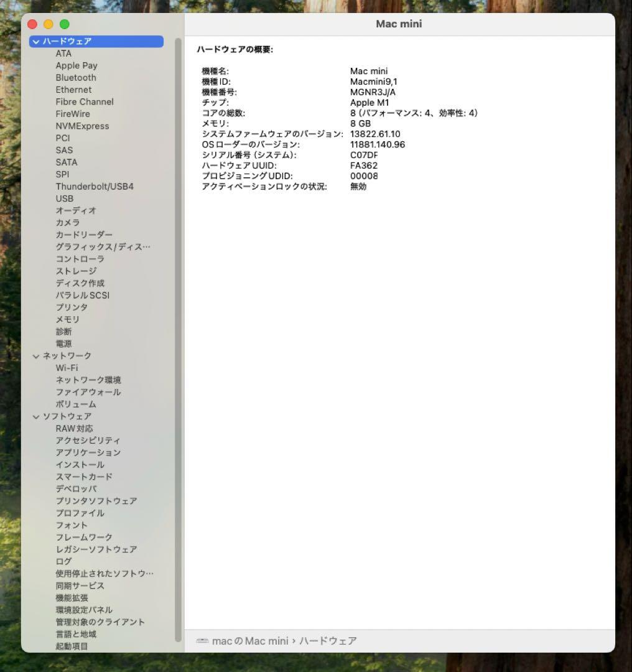Screen dimensions: 632x672
Task: Click ハードウェア in the bottom path bar
Action: (x=328, y=641)
